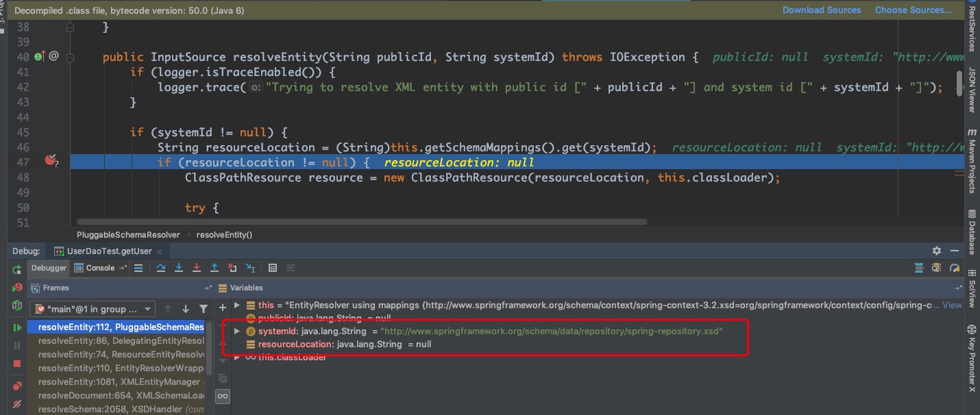This screenshot has width=980, height=415.
Task: Resume program with green play icon
Action: (x=17, y=328)
